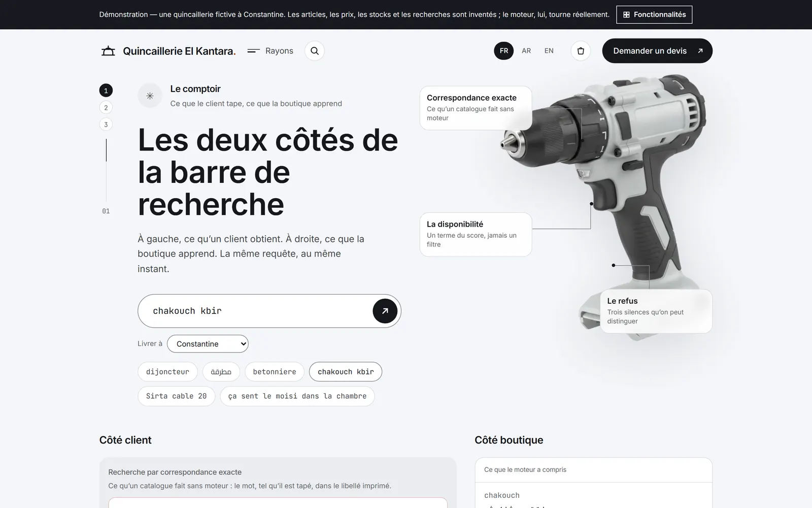Viewport: 812px width, 508px height.
Task: Open the La disponibilité callout card
Action: tap(476, 234)
